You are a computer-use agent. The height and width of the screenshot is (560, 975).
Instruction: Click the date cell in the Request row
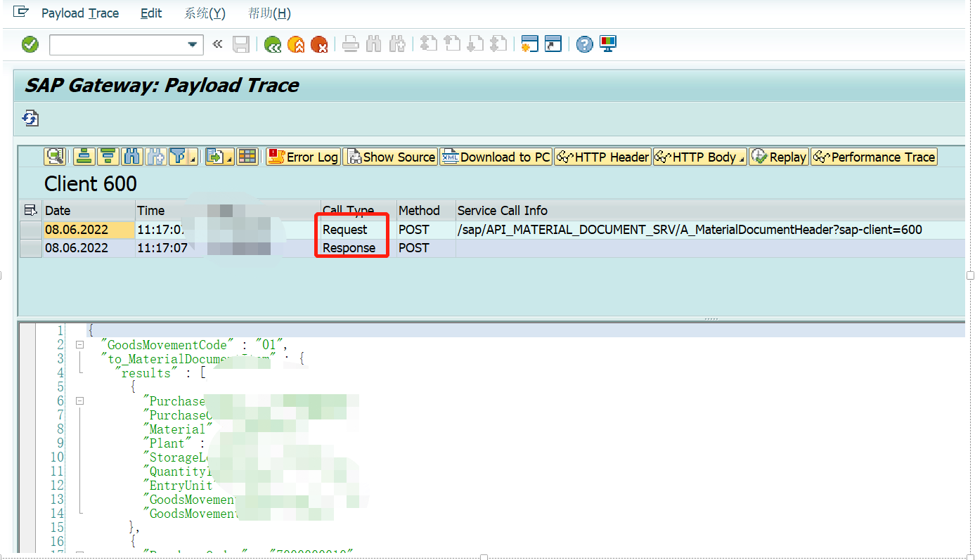[x=89, y=230]
